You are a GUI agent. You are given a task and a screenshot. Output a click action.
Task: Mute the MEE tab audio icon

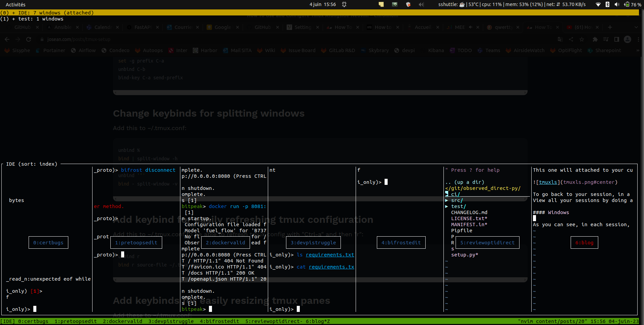[x=471, y=27]
